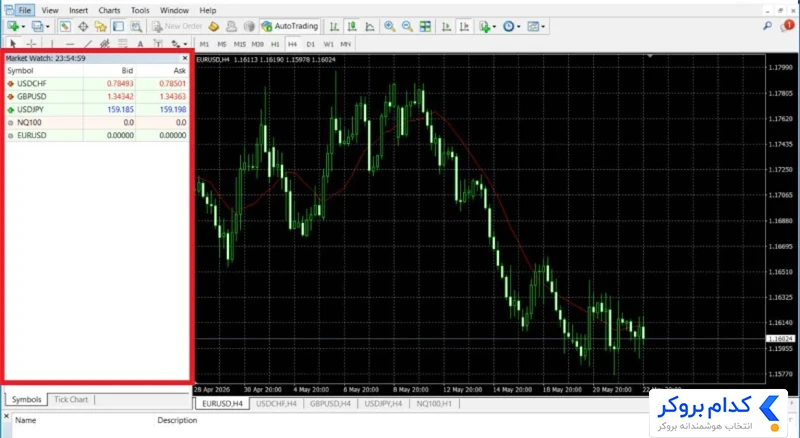Image resolution: width=800 pixels, height=438 pixels.
Task: Open the Profiles icon in toolbar
Action: coord(37,26)
